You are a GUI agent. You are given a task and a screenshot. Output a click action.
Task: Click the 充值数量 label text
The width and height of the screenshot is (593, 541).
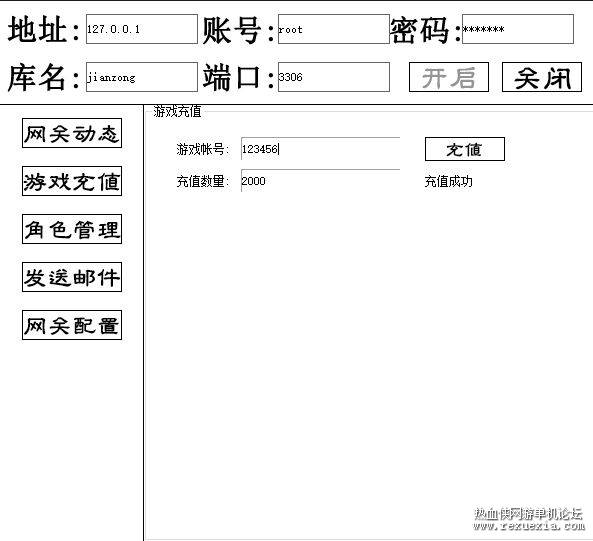click(x=203, y=181)
